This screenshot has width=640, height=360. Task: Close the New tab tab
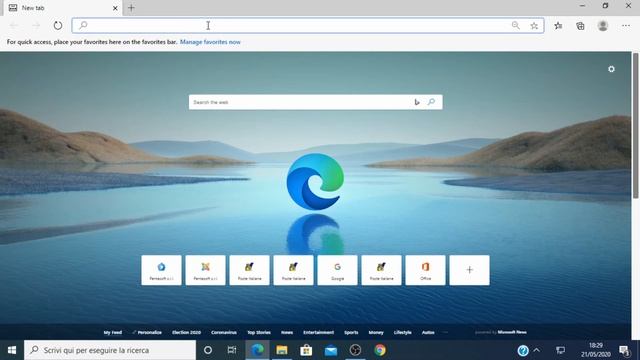click(x=115, y=8)
